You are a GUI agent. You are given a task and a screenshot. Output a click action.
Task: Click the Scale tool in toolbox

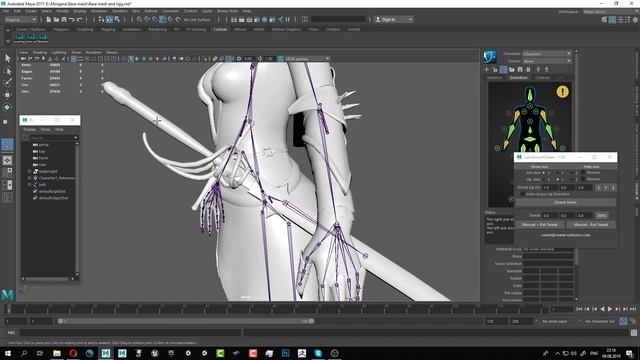(x=6, y=121)
